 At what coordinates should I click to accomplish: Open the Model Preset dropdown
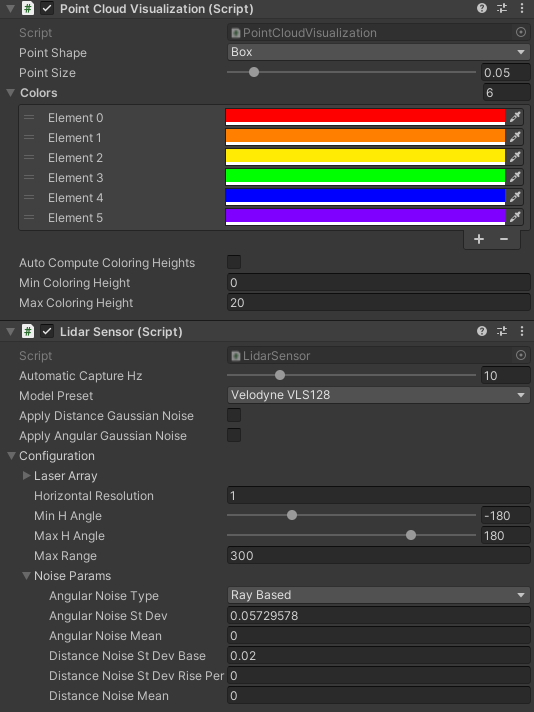click(378, 395)
